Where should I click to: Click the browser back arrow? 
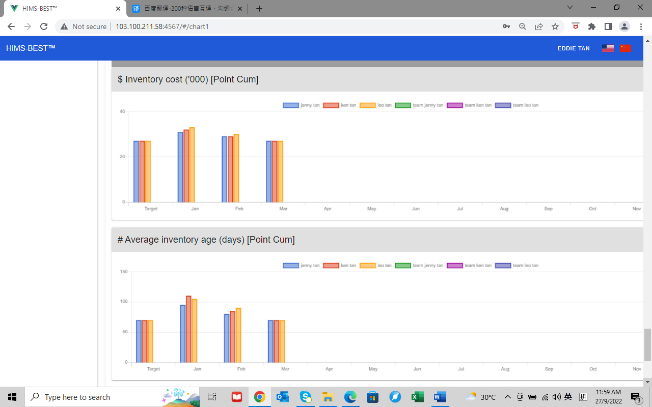pyautogui.click(x=11, y=26)
